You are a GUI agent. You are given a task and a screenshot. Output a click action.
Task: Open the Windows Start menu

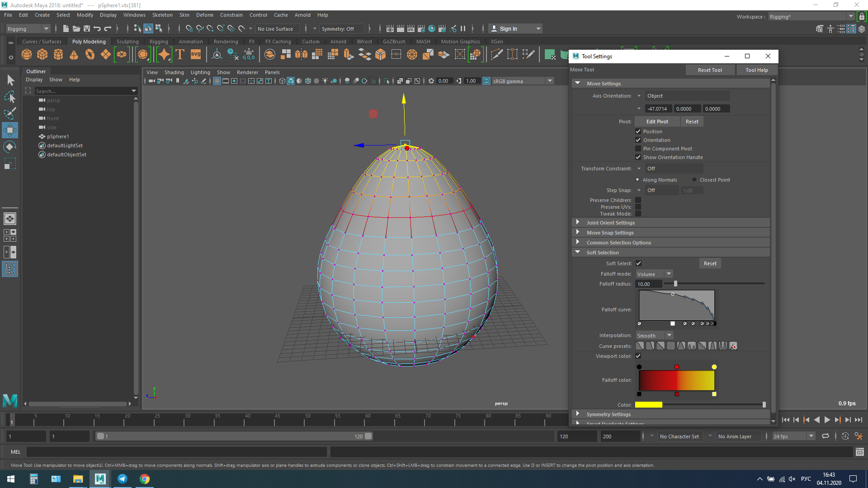(11, 479)
